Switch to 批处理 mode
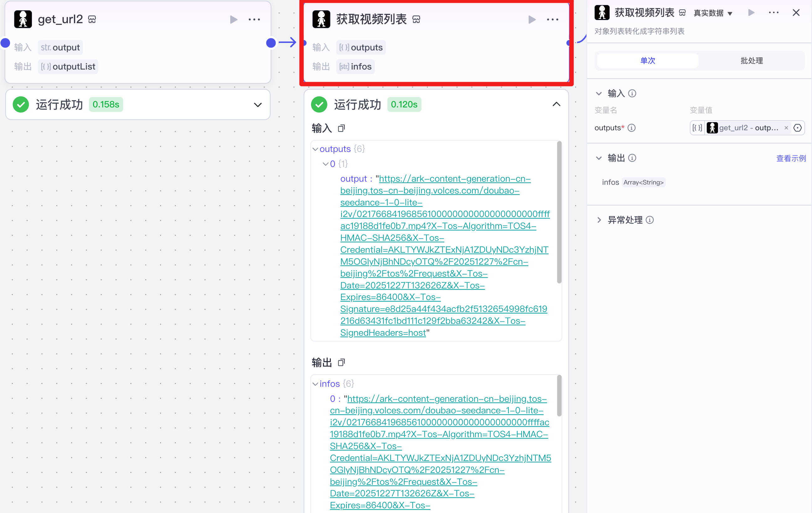This screenshot has height=513, width=812. click(x=751, y=61)
